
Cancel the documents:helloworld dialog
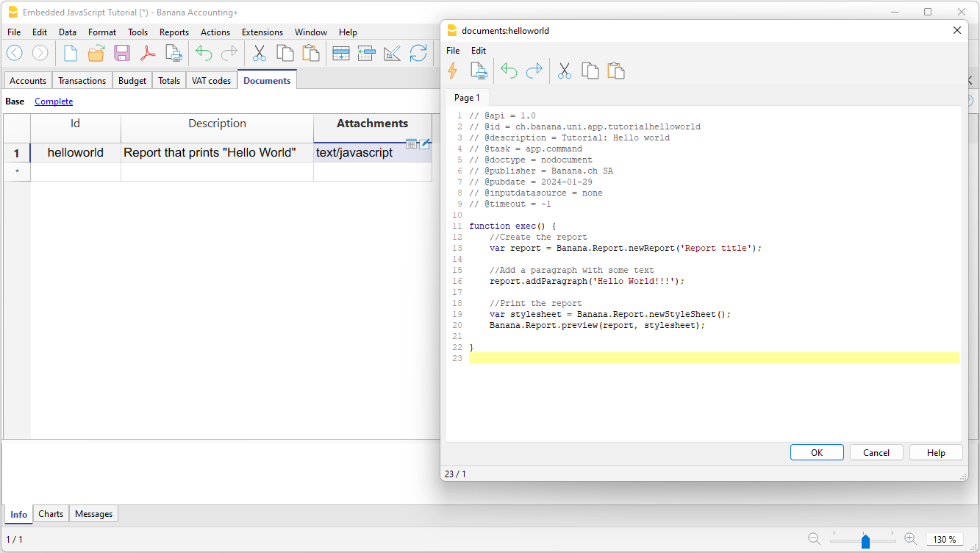pyautogui.click(x=876, y=452)
